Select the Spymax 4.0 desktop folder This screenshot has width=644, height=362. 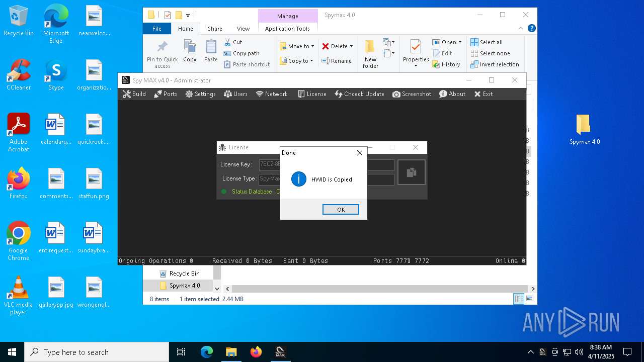(584, 130)
